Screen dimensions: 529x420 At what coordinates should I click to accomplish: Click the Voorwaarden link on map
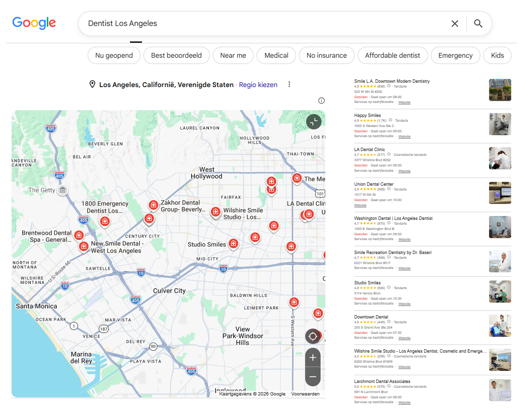tap(305, 394)
